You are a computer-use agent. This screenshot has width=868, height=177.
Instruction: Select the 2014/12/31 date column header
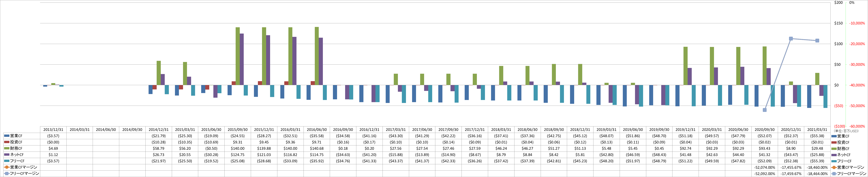(159, 130)
